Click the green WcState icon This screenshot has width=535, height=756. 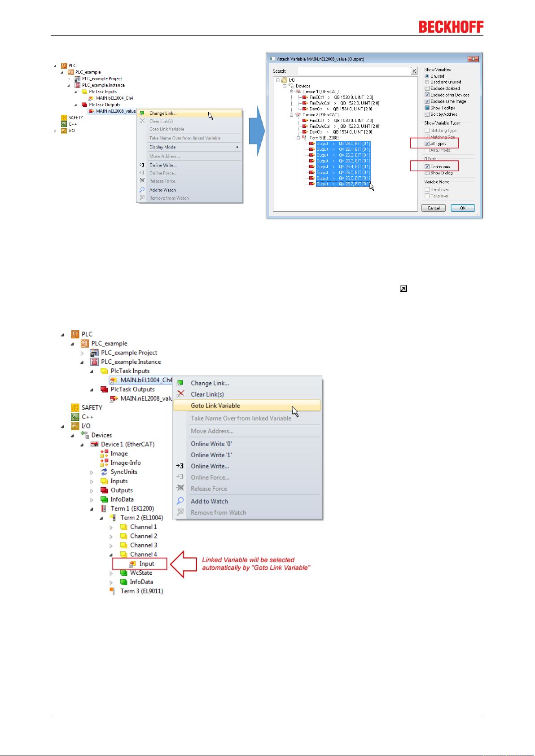point(123,573)
